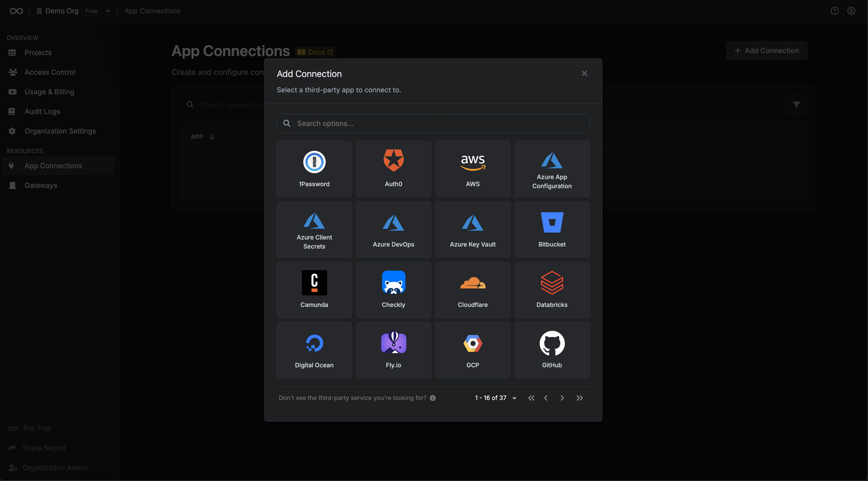
Task: Select the 1Password connection tile
Action: [314, 169]
